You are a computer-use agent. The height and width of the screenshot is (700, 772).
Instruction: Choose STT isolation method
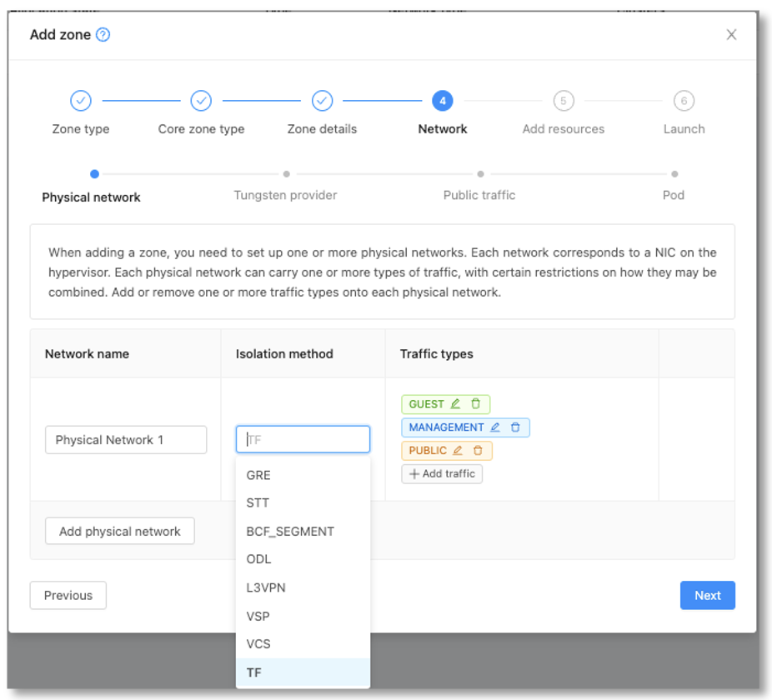303,502
